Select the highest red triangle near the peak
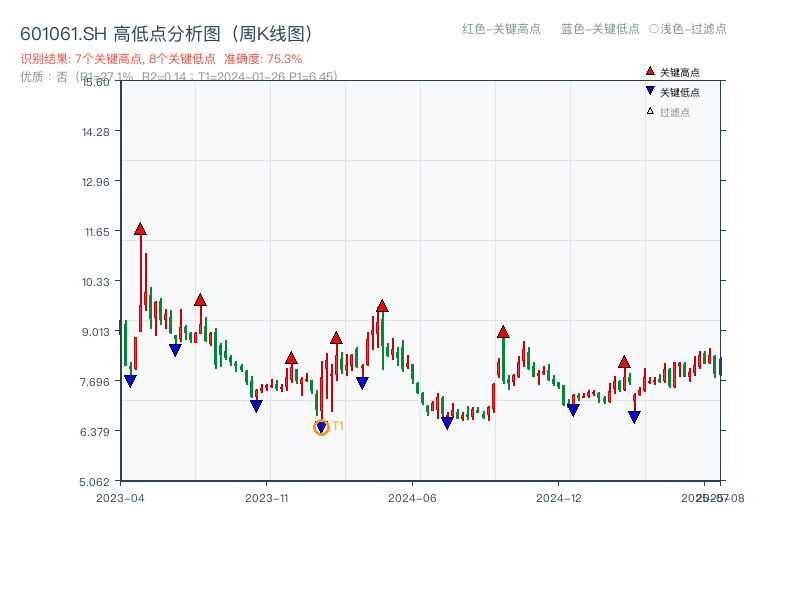The height and width of the screenshot is (600, 800). pyautogui.click(x=141, y=229)
